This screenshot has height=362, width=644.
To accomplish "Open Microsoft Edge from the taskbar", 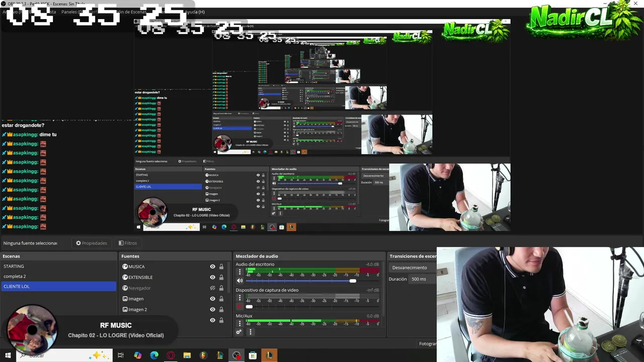I will tap(154, 355).
